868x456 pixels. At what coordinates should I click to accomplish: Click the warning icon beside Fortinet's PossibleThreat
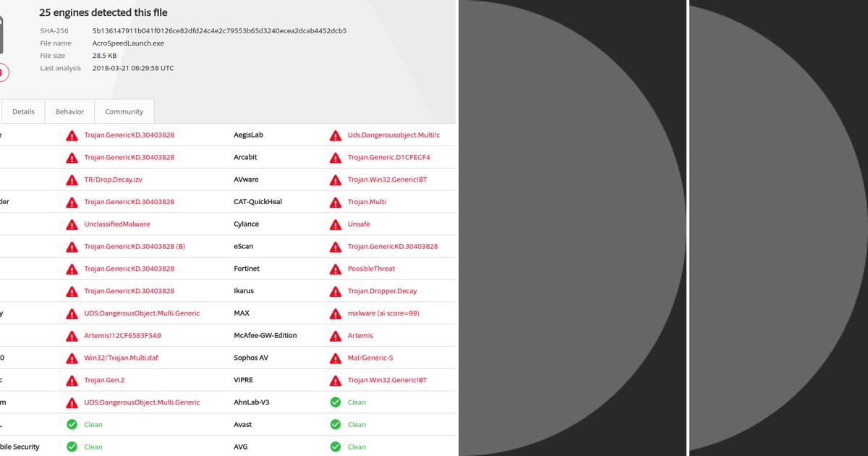[335, 269]
